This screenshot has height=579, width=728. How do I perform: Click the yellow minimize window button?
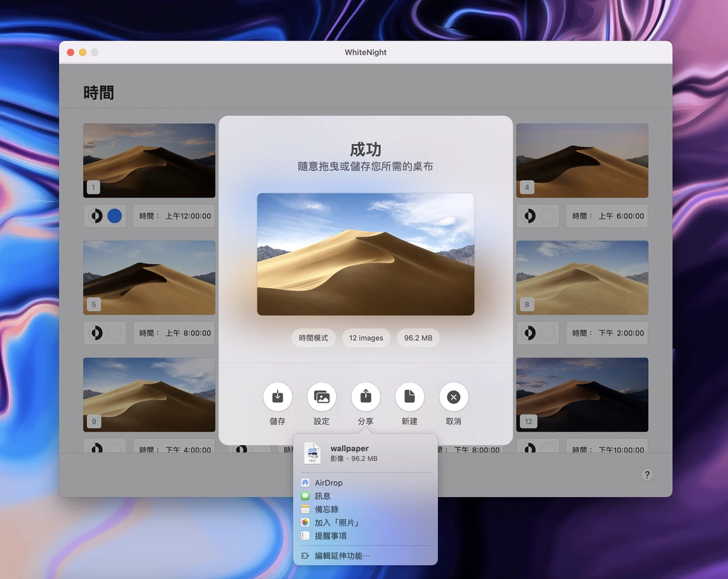coord(82,52)
